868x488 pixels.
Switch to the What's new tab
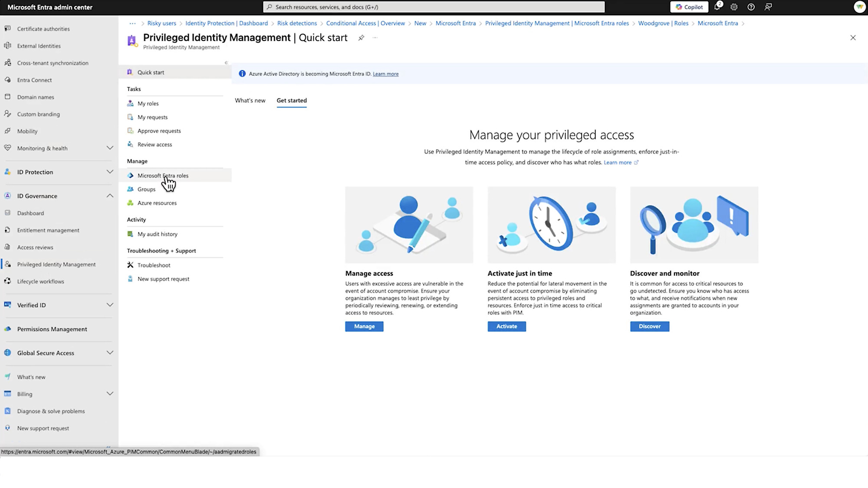tap(250, 100)
